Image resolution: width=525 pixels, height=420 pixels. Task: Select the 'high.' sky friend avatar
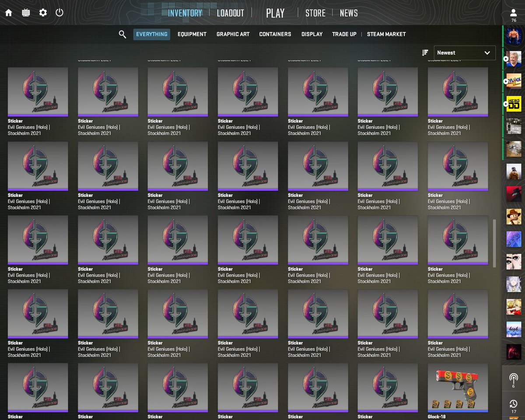coord(514,329)
